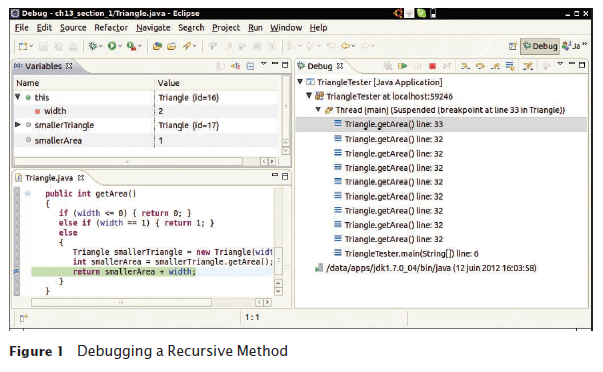Open the Source menu
603x372 pixels.
pyautogui.click(x=73, y=28)
